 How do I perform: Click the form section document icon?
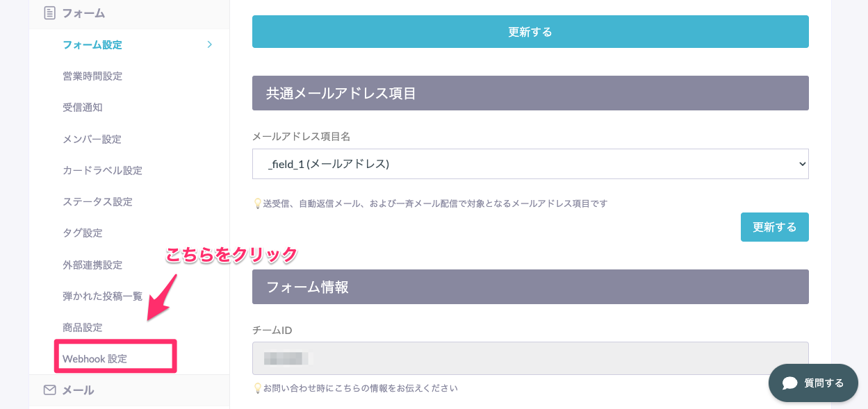(49, 12)
